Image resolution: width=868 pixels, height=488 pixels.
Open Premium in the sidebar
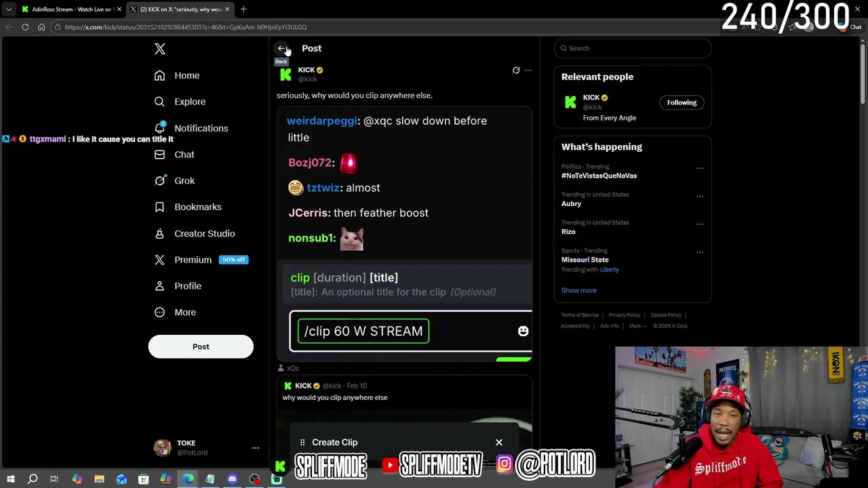coord(200,260)
